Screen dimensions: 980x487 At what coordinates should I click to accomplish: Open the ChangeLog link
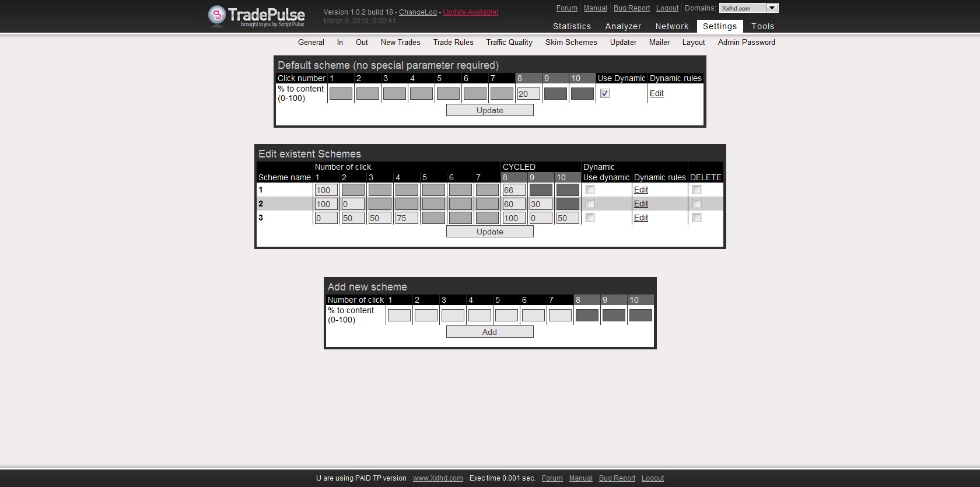pyautogui.click(x=418, y=12)
